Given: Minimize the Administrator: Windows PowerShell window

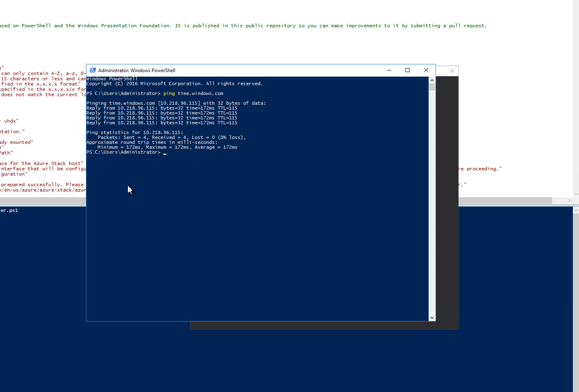Looking at the screenshot, I should (389, 70).
